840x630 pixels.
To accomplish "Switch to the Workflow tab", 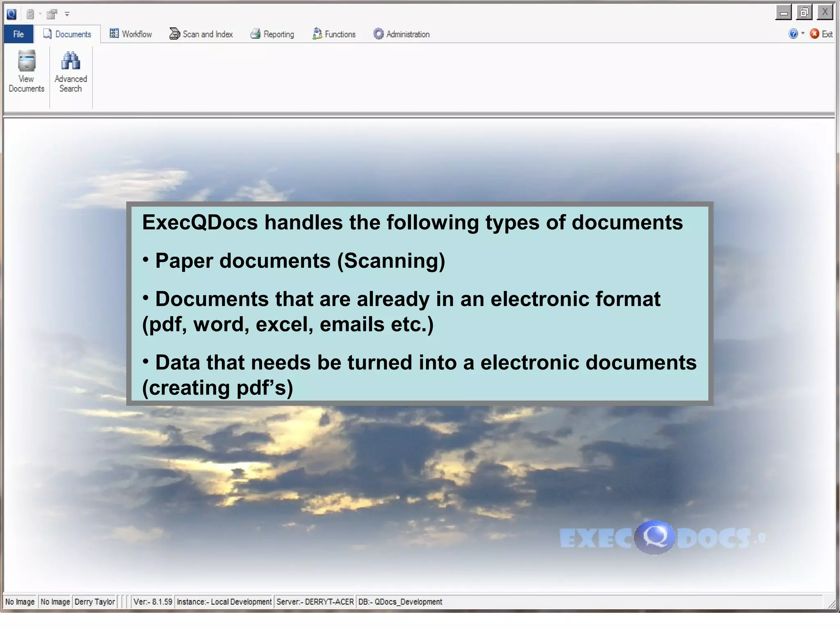I will (x=131, y=34).
